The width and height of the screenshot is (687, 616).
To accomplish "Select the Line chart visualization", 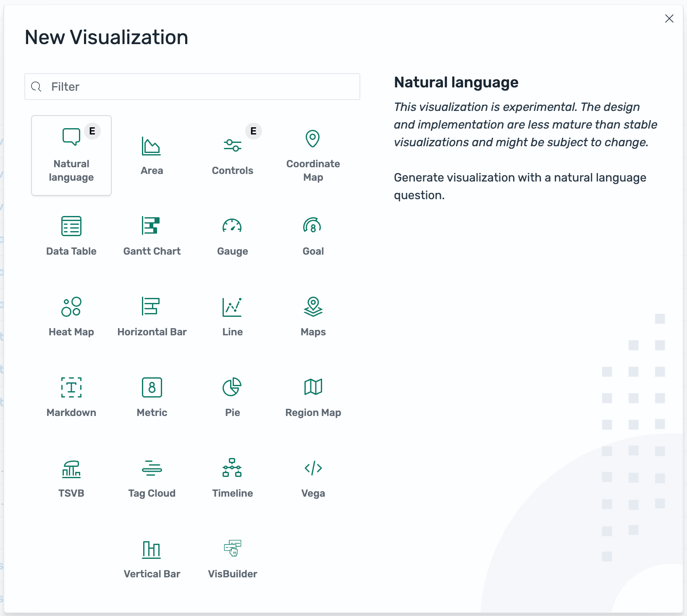I will 232,316.
